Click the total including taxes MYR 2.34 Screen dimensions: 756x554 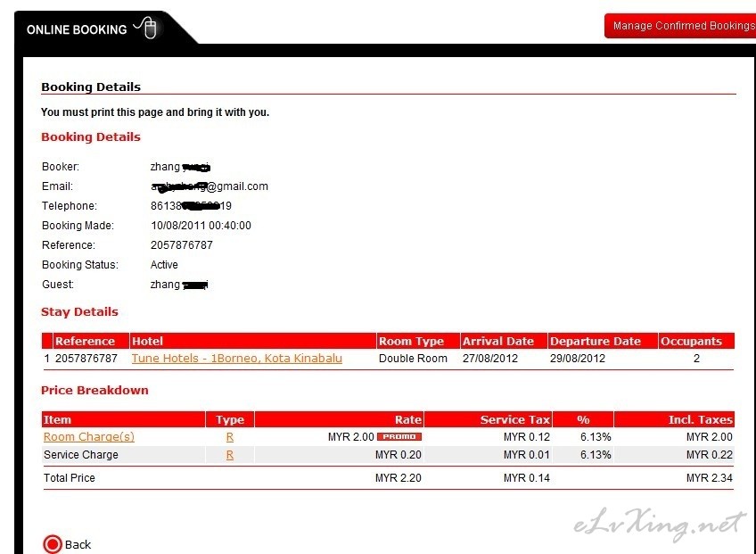[x=710, y=478]
